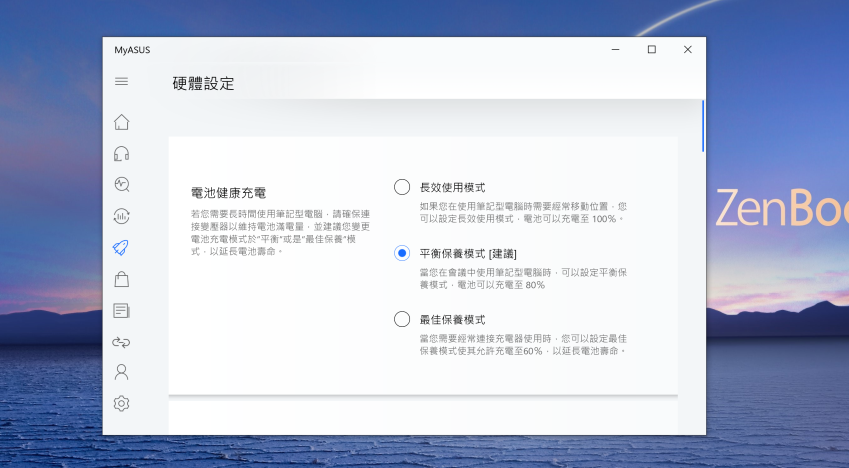Open the hamburger navigation menu
Viewport: 849px width, 468px height.
tap(121, 81)
